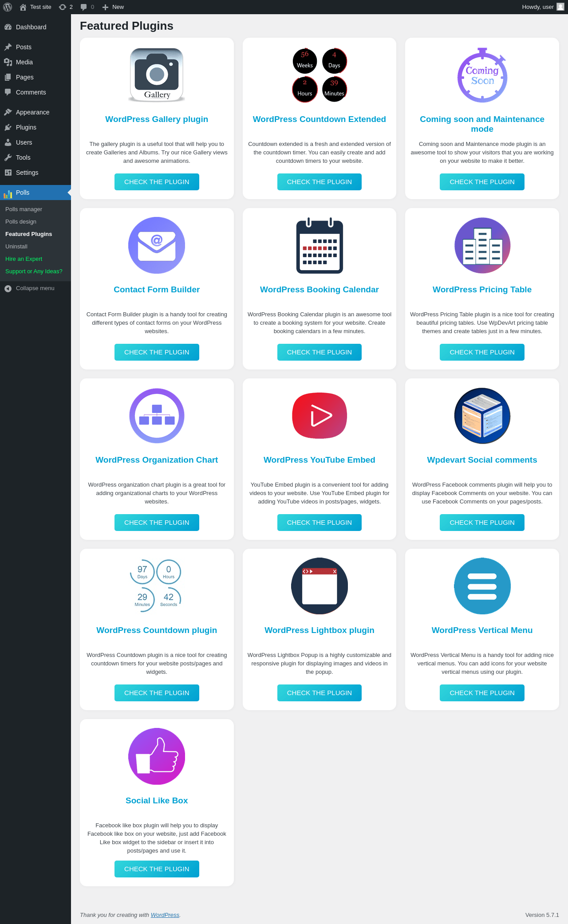Click the Social comments cube icon
Viewport: 568px width, 924px height.
click(x=482, y=416)
